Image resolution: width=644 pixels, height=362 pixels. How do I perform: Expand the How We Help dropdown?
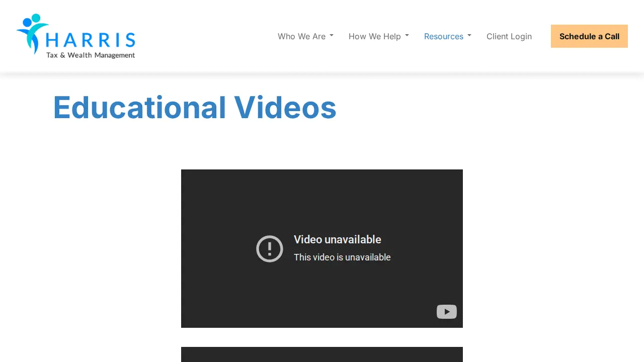click(379, 36)
